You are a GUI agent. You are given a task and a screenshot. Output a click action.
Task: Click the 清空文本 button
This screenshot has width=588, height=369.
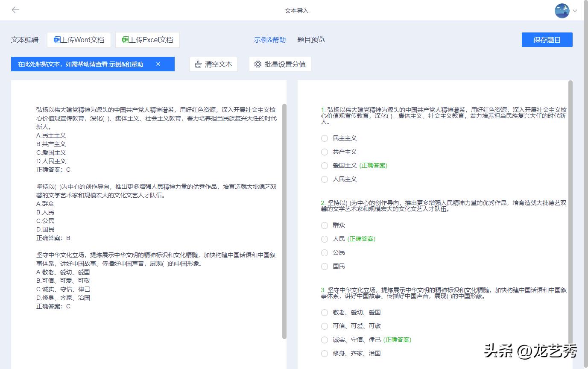(x=213, y=64)
